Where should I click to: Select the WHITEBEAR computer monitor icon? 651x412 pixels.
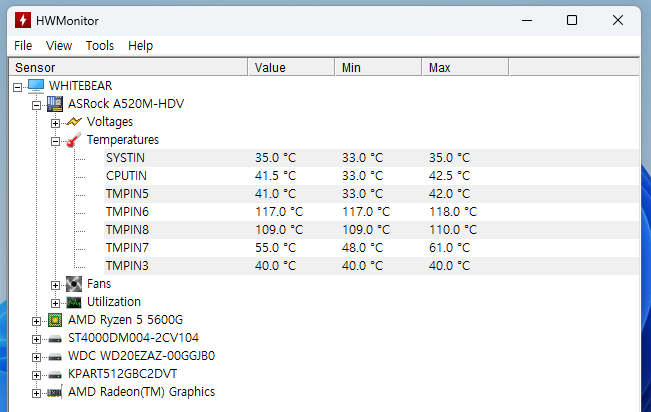coord(36,86)
